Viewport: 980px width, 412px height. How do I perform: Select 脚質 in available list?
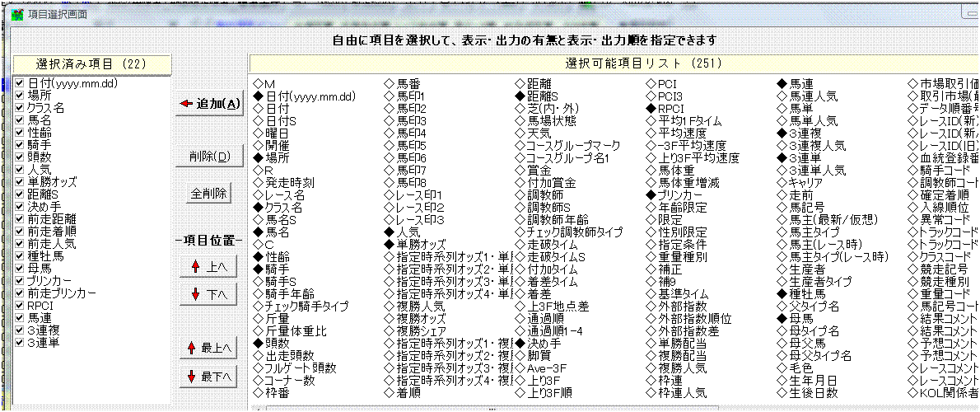(533, 356)
